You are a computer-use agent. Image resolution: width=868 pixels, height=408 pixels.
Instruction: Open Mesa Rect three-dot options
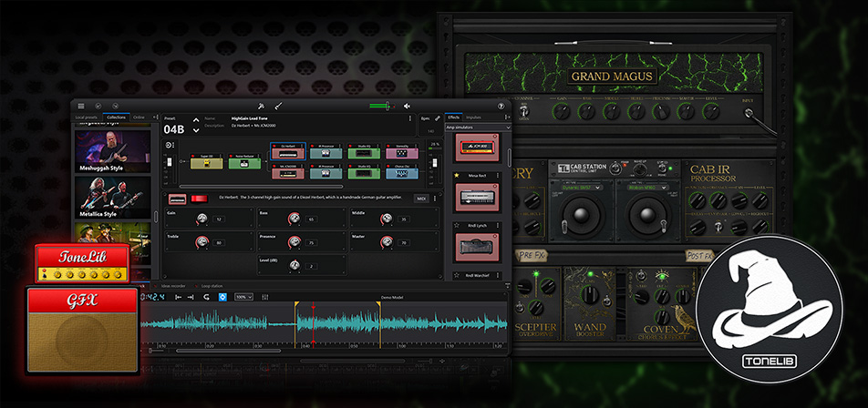point(498,175)
